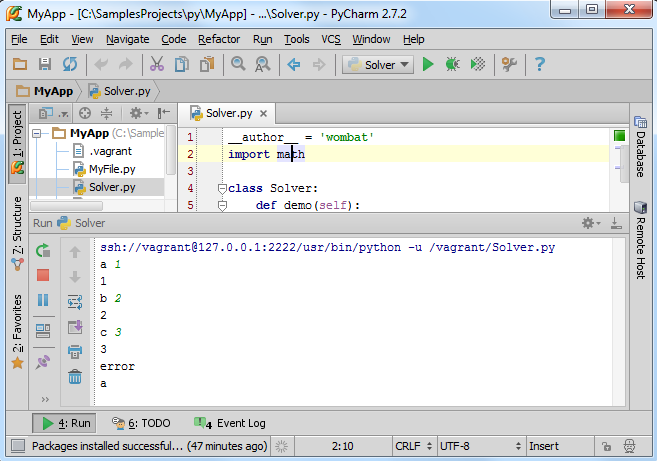Start debugging with the bug icon
The width and height of the screenshot is (657, 461).
[453, 65]
